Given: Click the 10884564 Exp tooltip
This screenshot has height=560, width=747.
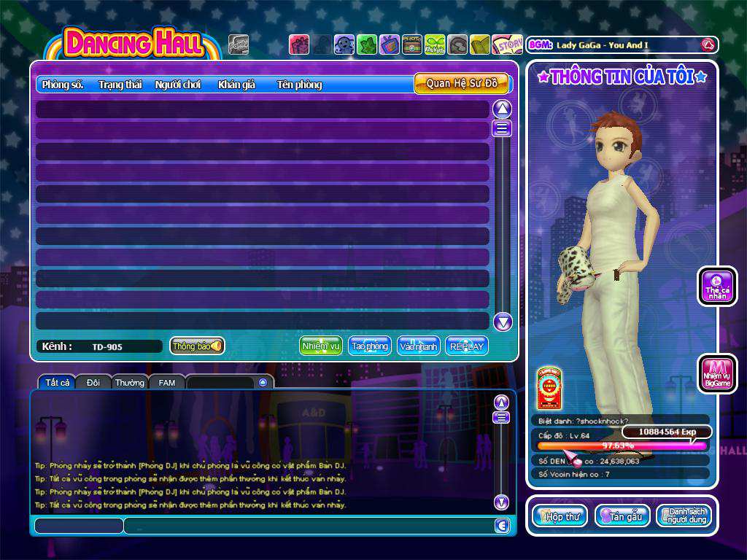Looking at the screenshot, I should tap(667, 432).
